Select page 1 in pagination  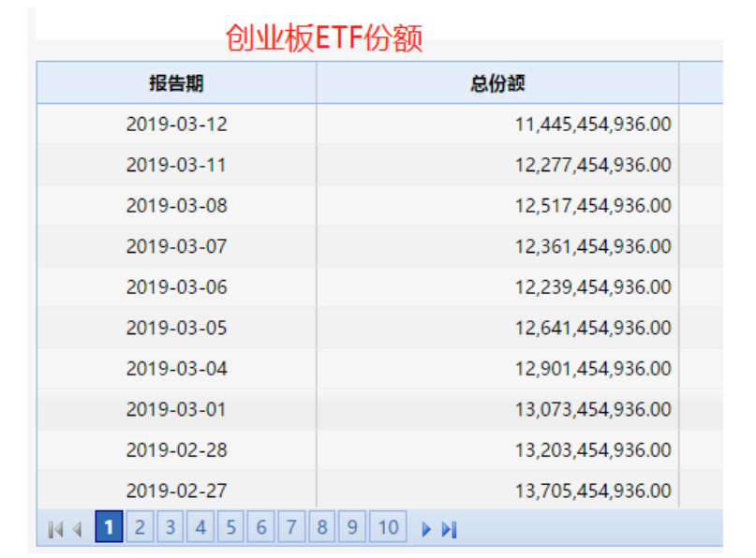pos(109,528)
